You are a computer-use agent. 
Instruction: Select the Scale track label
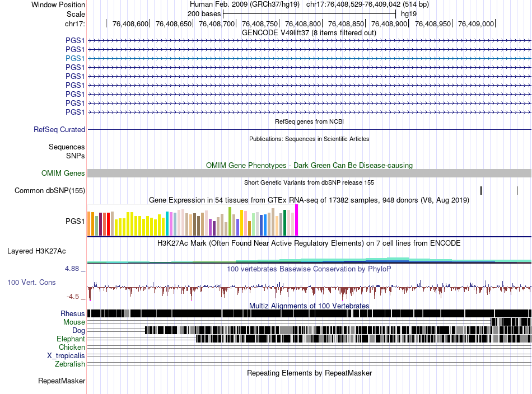click(x=76, y=14)
